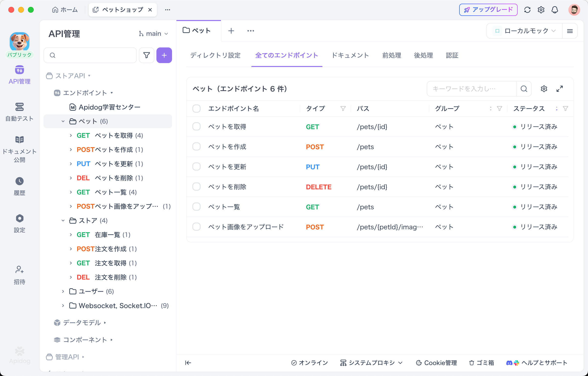The height and width of the screenshot is (376, 588).
Task: Filter the ステータス column
Action: pos(566,109)
